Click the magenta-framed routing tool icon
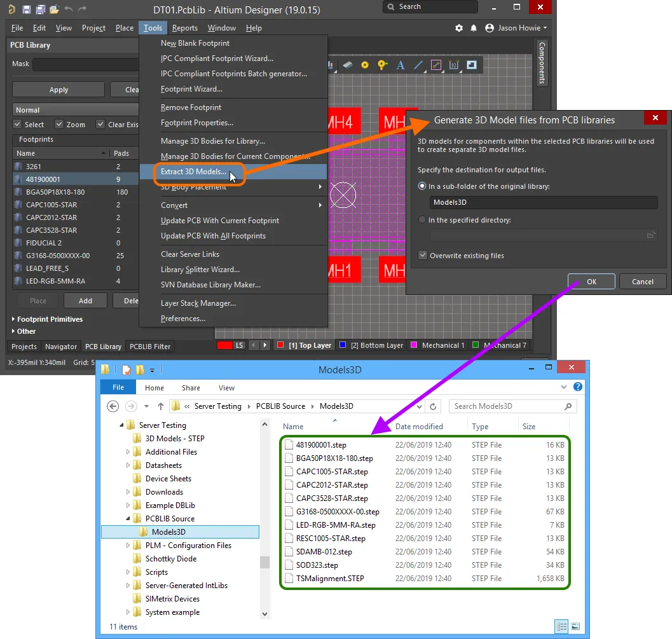This screenshot has height=639, width=672. coord(436,65)
